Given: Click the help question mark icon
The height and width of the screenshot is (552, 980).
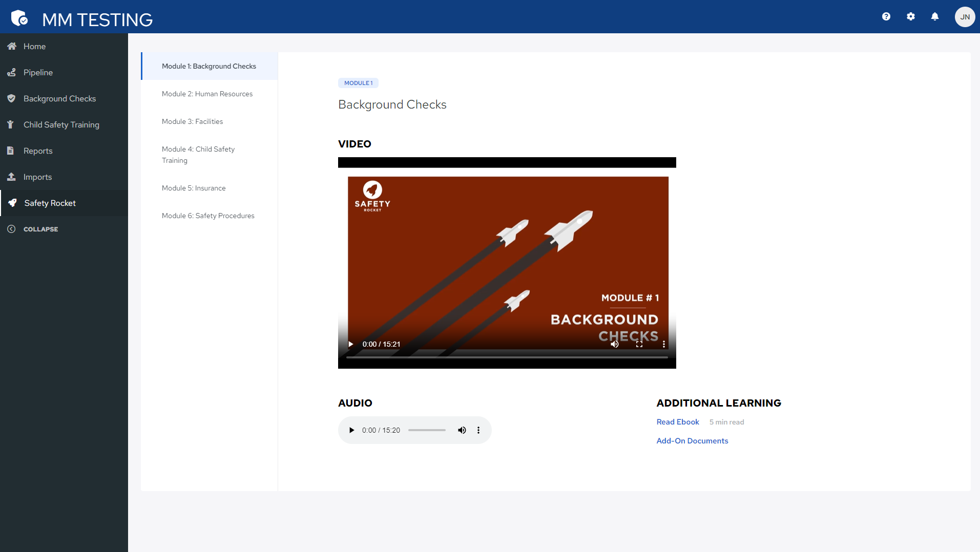Looking at the screenshot, I should [x=886, y=16].
